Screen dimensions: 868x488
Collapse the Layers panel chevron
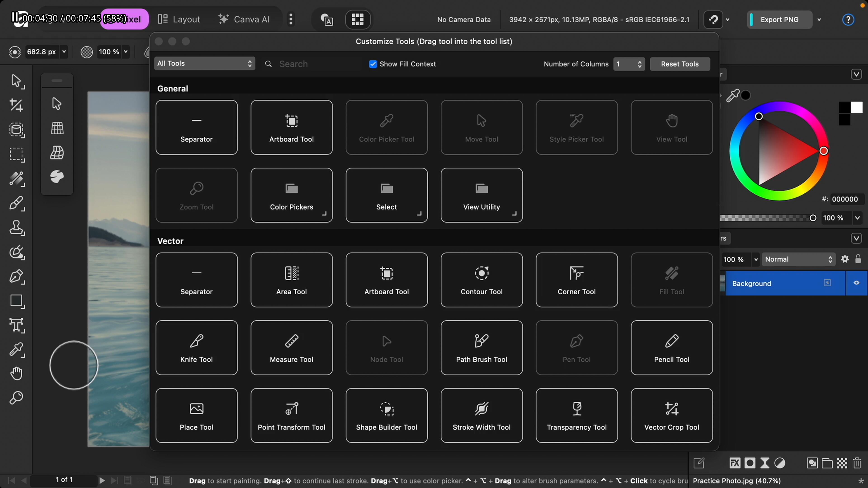(856, 238)
